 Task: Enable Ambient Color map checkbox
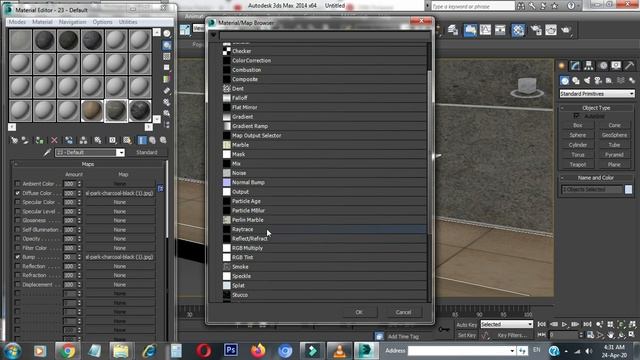[18, 184]
